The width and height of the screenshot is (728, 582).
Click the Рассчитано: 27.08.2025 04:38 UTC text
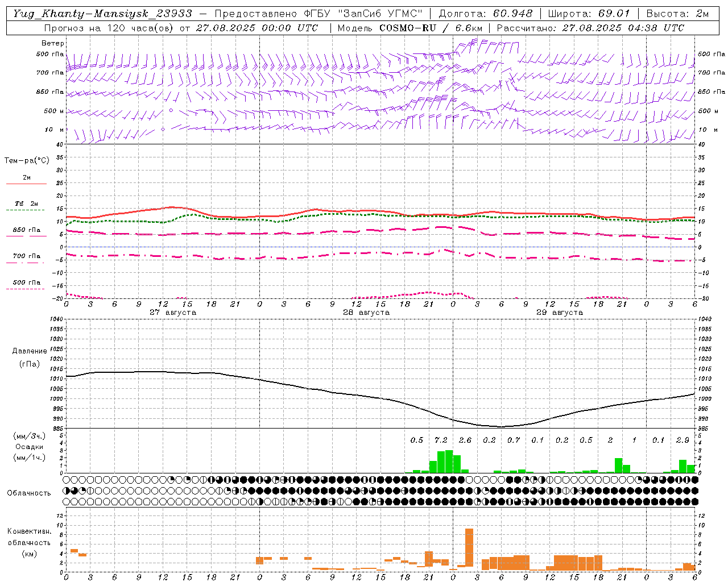pos(590,28)
